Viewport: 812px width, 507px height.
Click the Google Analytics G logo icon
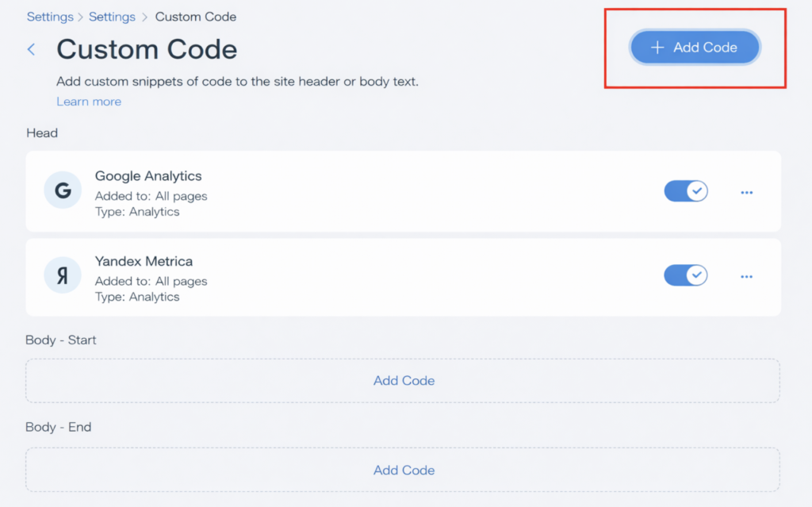point(63,192)
